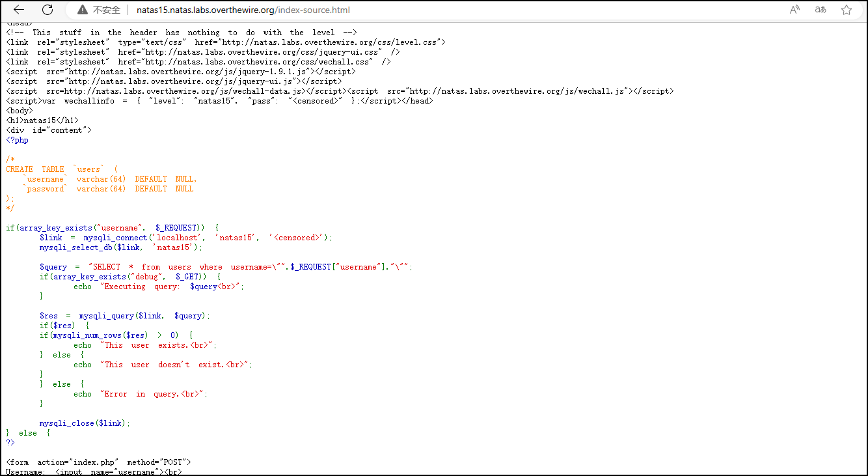Click the echo "This user doesn't exist." line
868x476 pixels.
point(163,365)
